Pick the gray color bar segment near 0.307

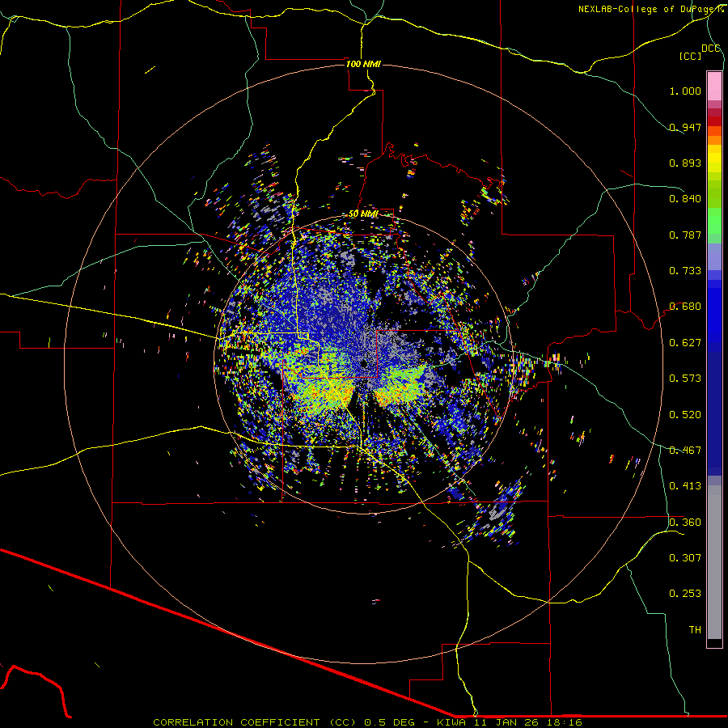click(x=714, y=562)
